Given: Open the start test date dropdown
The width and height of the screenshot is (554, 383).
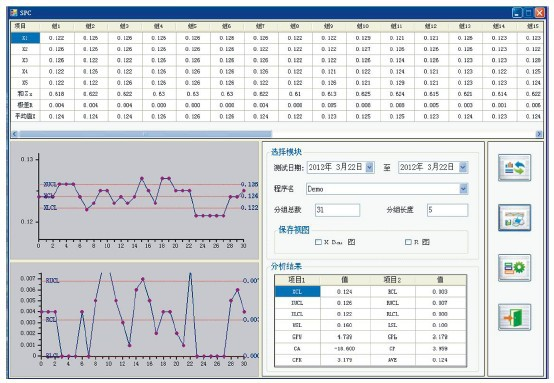Looking at the screenshot, I should coord(370,167).
